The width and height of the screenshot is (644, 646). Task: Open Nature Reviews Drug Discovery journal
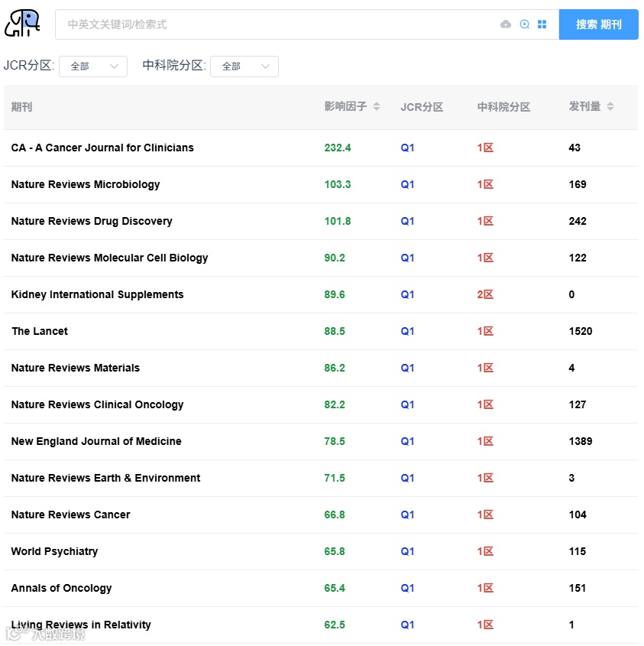click(92, 221)
